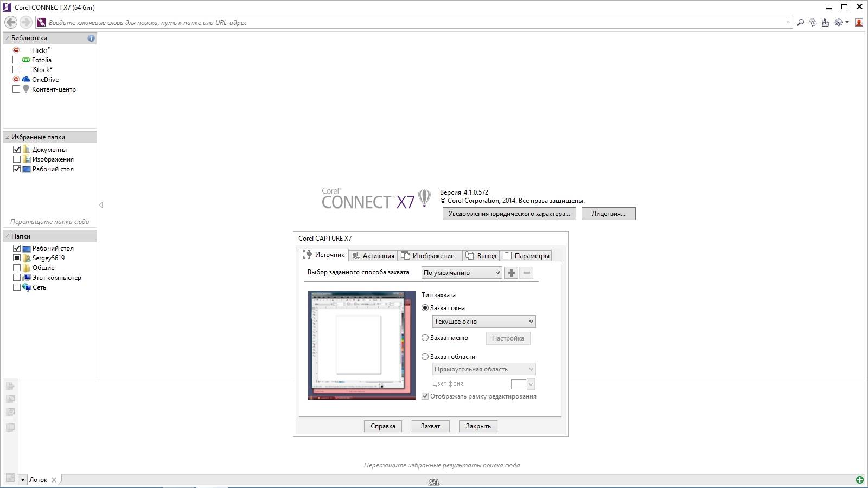Click the plus button to add capture preset
868x488 pixels.
click(511, 273)
